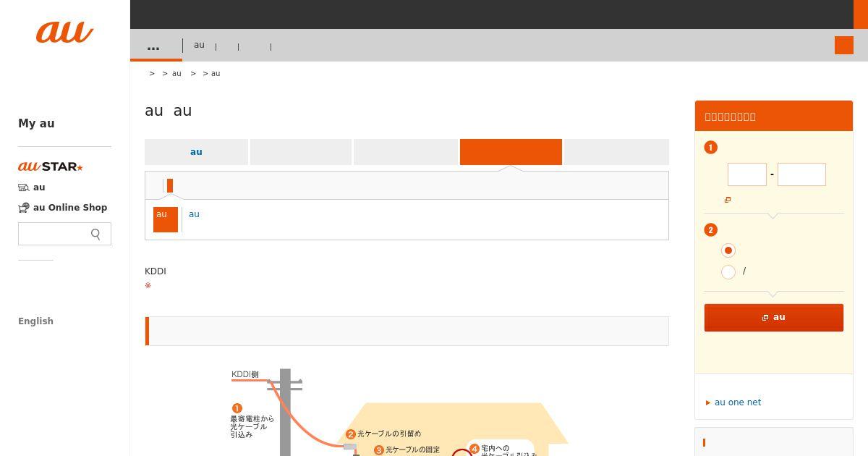The width and height of the screenshot is (868, 456).
Task: Click the second field after the hyphen
Action: click(x=801, y=174)
